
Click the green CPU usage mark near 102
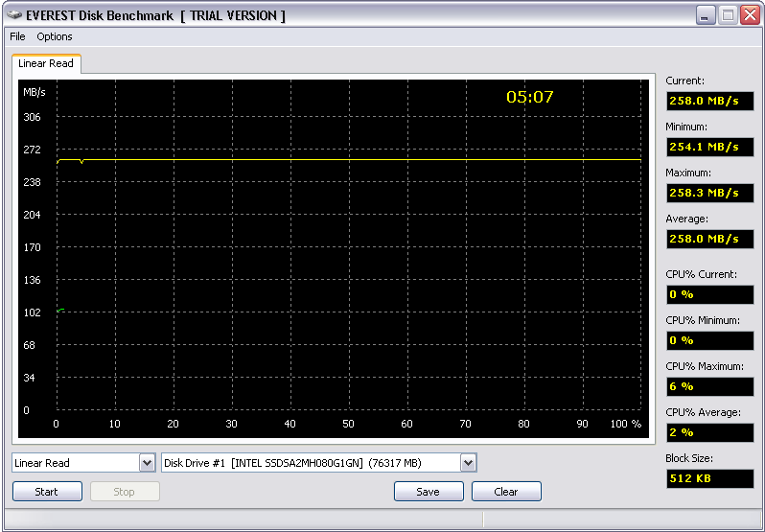tap(60, 311)
